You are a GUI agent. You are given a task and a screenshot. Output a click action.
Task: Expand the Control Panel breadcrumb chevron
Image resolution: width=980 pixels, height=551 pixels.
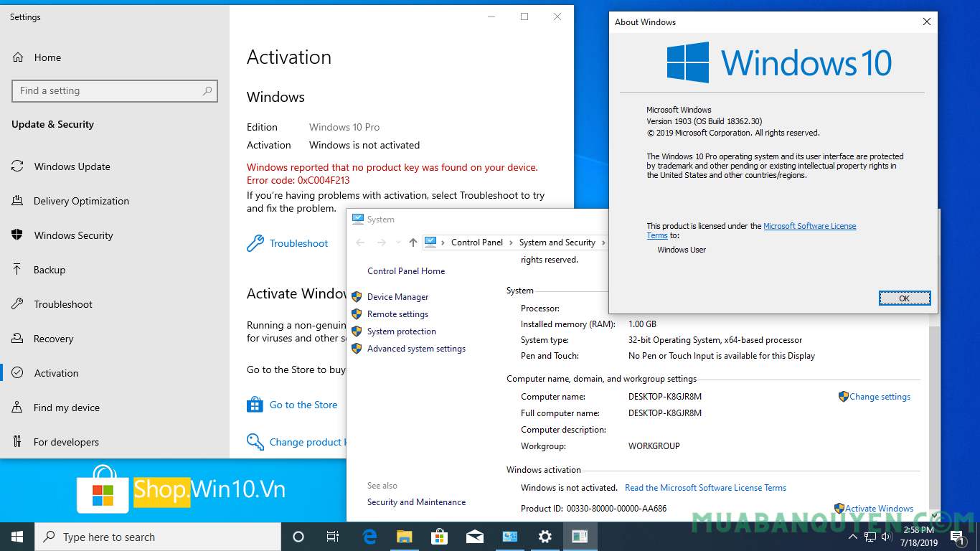tap(511, 242)
